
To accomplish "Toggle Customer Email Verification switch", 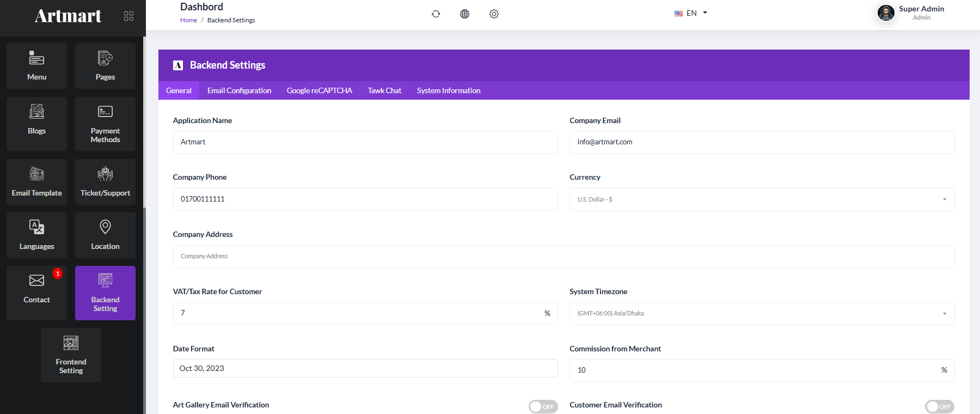I will (940, 406).
